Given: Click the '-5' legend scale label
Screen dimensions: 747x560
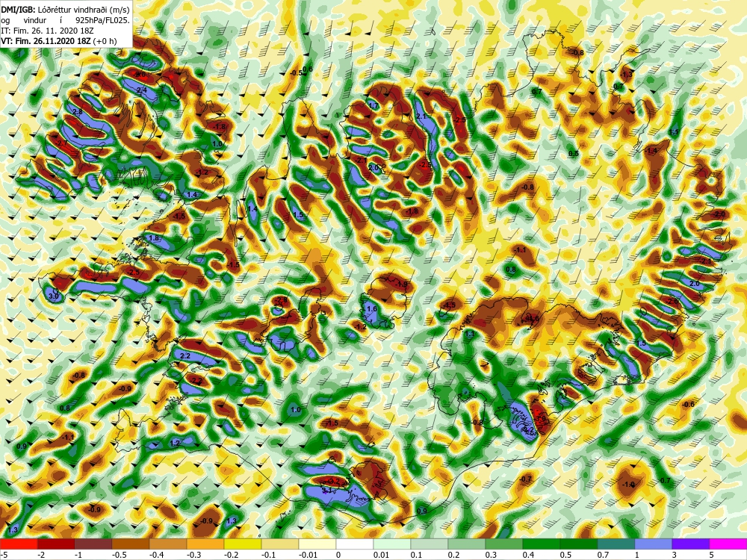Looking at the screenshot, I should pyautogui.click(x=3, y=555).
